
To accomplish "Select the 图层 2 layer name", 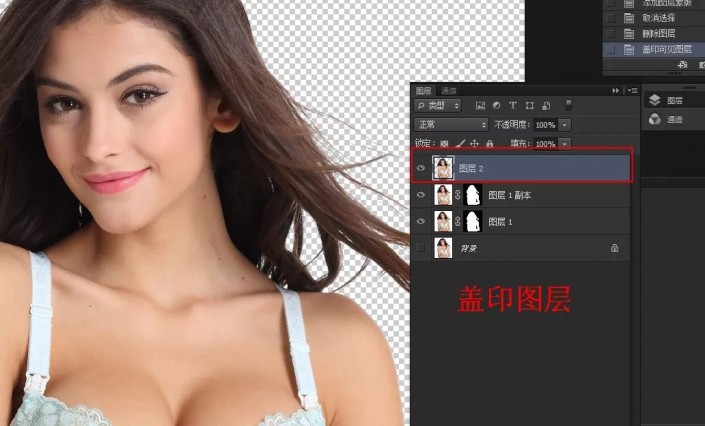I will click(x=471, y=169).
